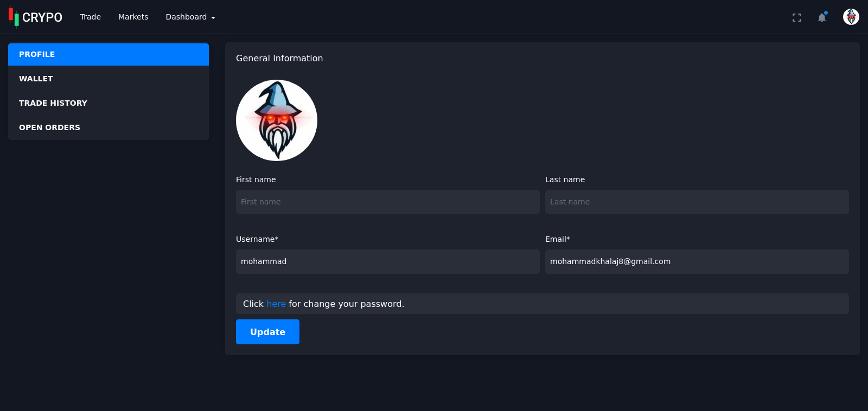This screenshot has width=868, height=411.
Task: Expand the caret arrow beside Dashboard
Action: 213,18
